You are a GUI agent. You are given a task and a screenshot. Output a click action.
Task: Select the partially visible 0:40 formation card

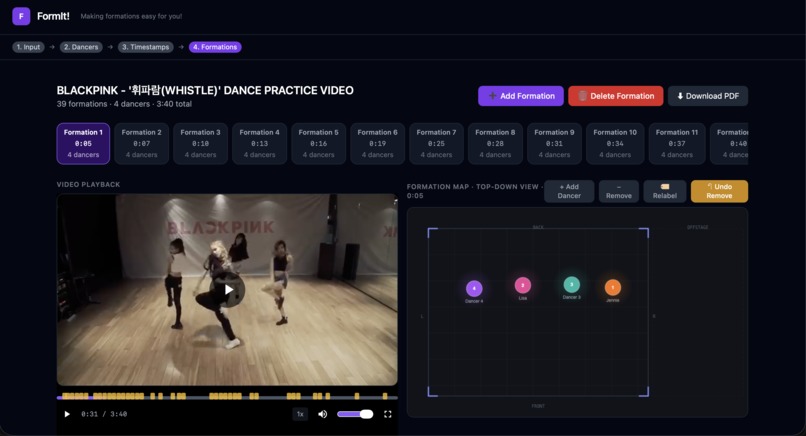click(729, 143)
